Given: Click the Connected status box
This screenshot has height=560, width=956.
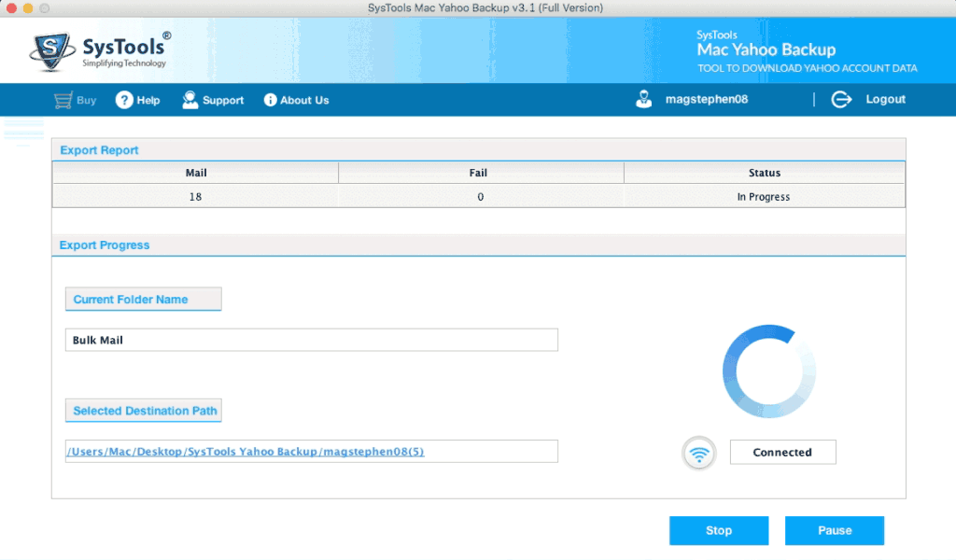Looking at the screenshot, I should coord(783,452).
